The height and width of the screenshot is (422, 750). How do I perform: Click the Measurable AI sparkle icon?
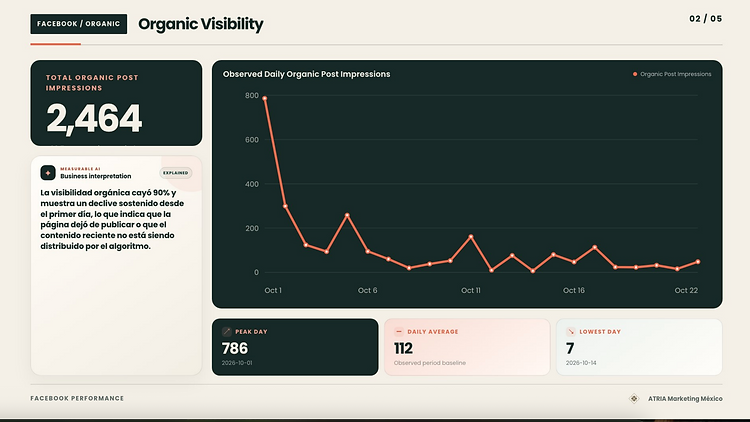point(48,173)
